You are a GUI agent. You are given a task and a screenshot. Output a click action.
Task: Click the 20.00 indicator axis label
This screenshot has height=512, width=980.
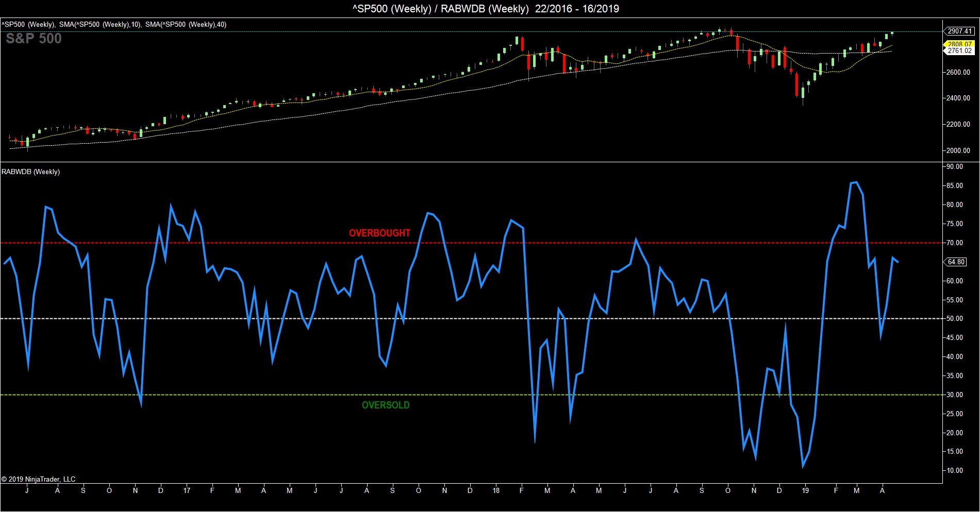[x=955, y=433]
